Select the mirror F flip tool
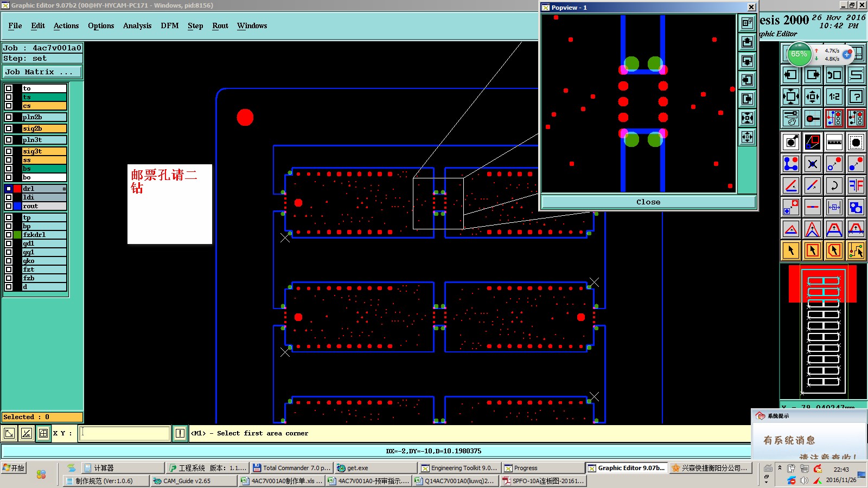 click(x=856, y=185)
